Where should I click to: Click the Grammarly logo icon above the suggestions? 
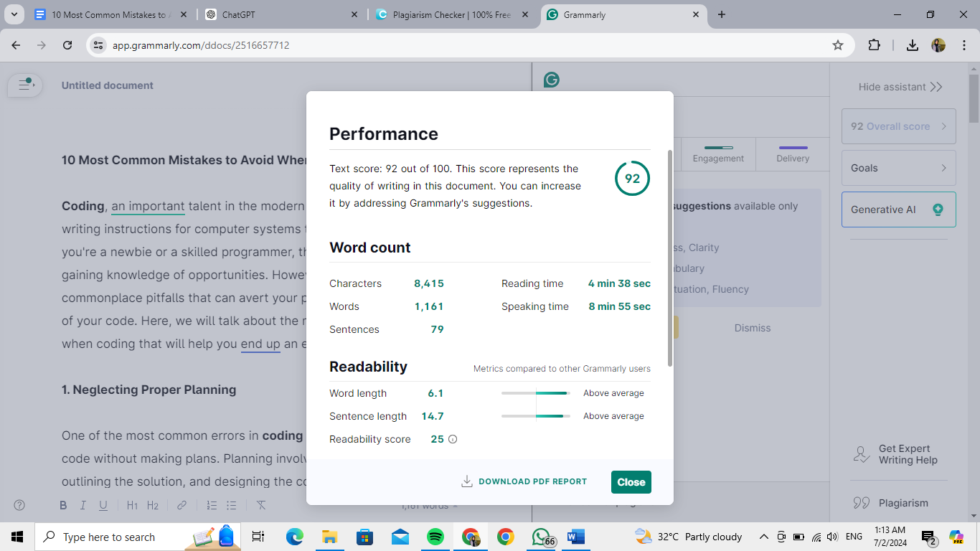pos(551,80)
